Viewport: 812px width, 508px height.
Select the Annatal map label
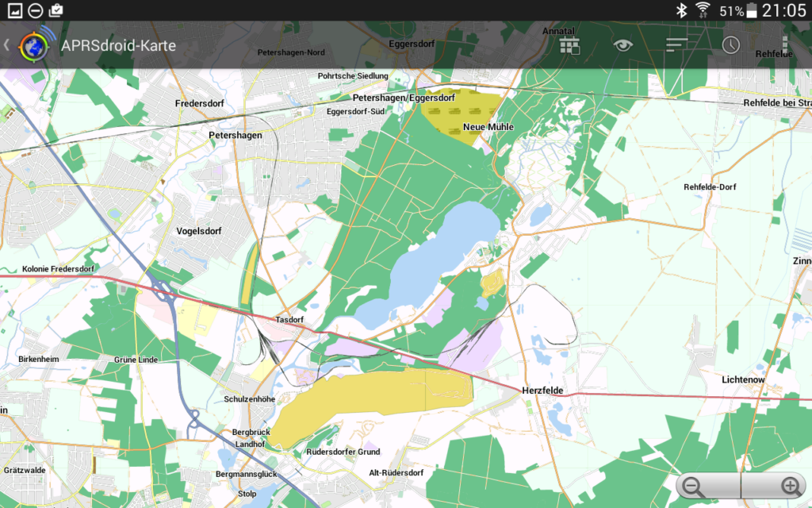coord(558,31)
